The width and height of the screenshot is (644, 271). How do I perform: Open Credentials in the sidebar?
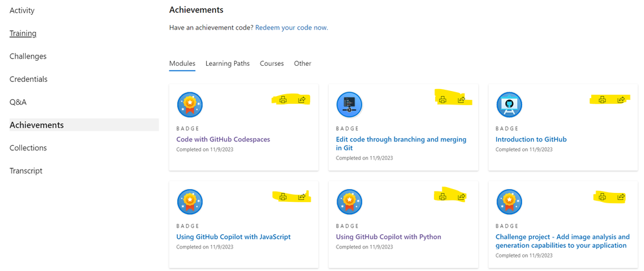(28, 79)
